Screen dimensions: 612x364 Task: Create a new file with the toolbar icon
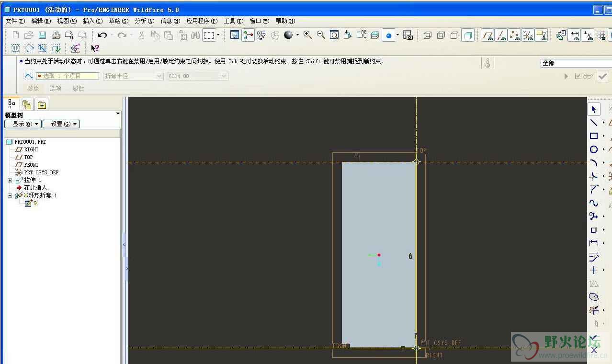[16, 35]
